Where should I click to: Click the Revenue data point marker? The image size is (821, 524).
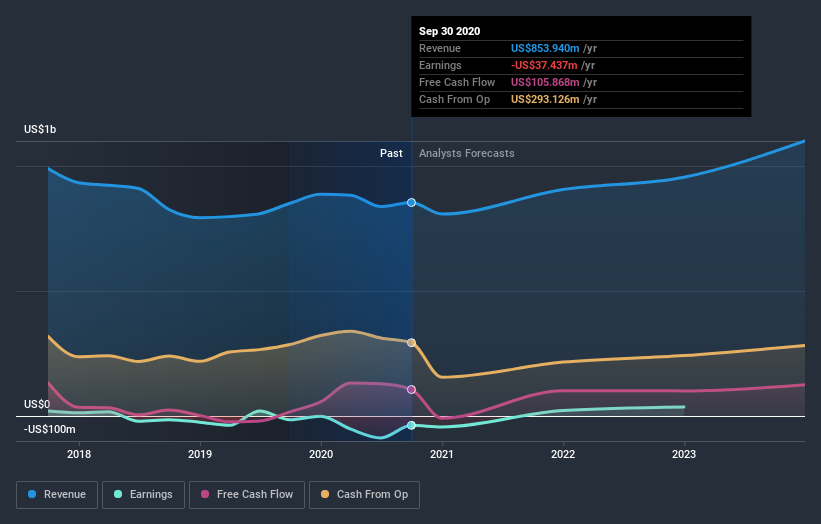point(412,203)
